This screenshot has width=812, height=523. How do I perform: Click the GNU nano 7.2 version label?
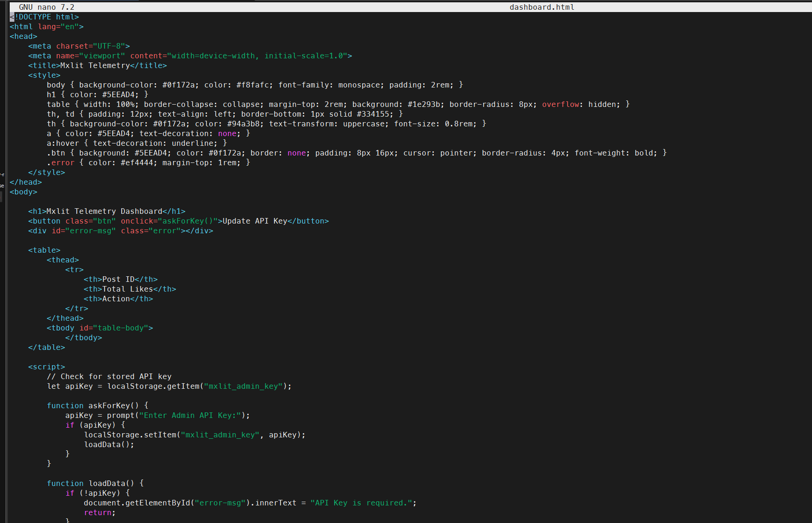click(x=46, y=7)
